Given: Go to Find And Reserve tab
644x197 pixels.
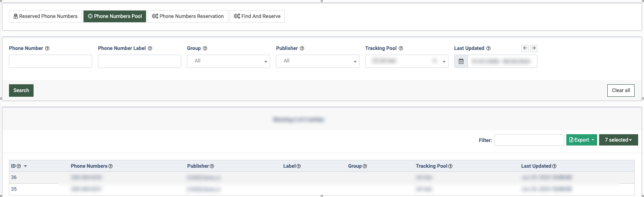Looking at the screenshot, I should click(257, 16).
